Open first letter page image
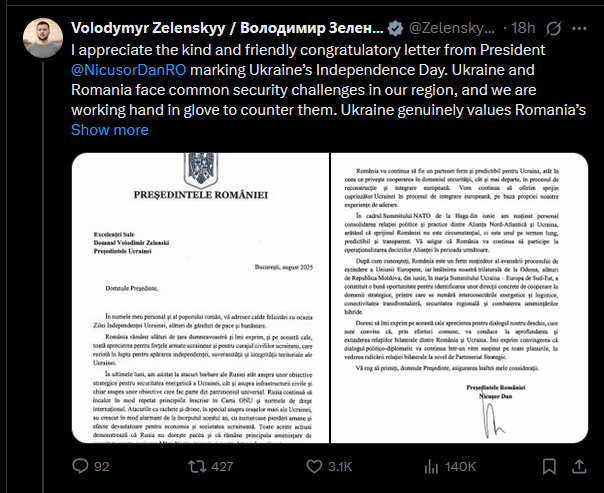Viewport: 604px width, 493px height. [x=200, y=298]
